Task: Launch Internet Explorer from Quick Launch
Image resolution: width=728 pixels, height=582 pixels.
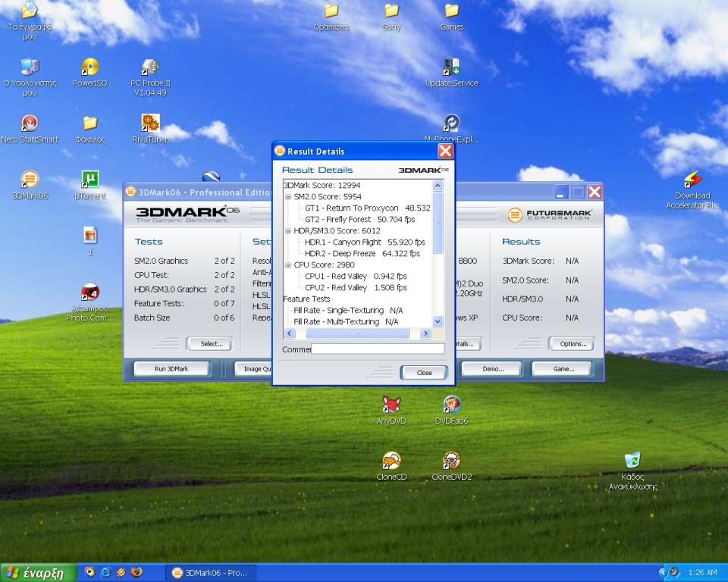Action: pos(105,572)
